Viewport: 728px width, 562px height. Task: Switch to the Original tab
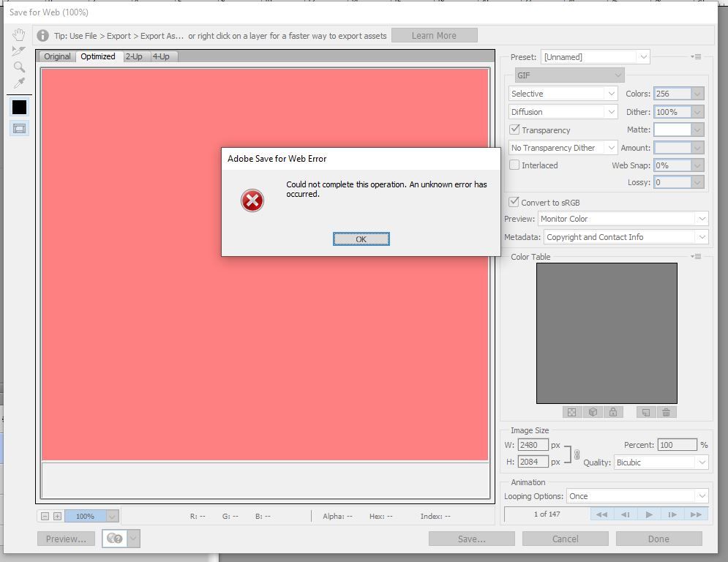click(57, 56)
